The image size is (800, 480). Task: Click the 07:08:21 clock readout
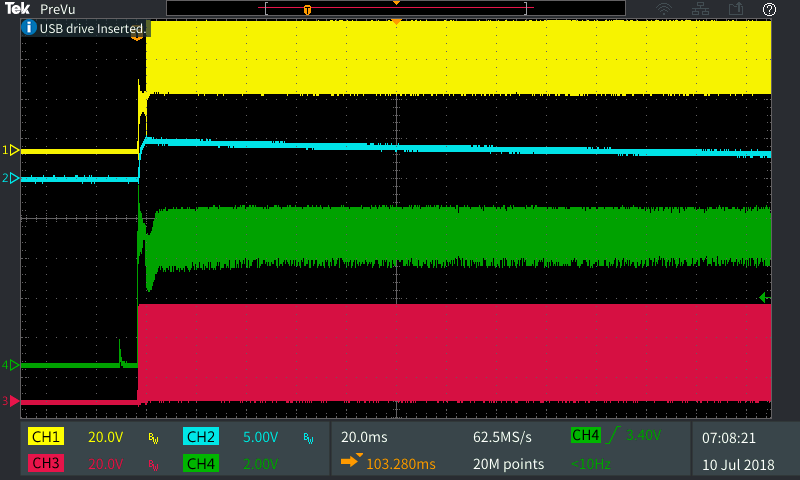pyautogui.click(x=729, y=438)
